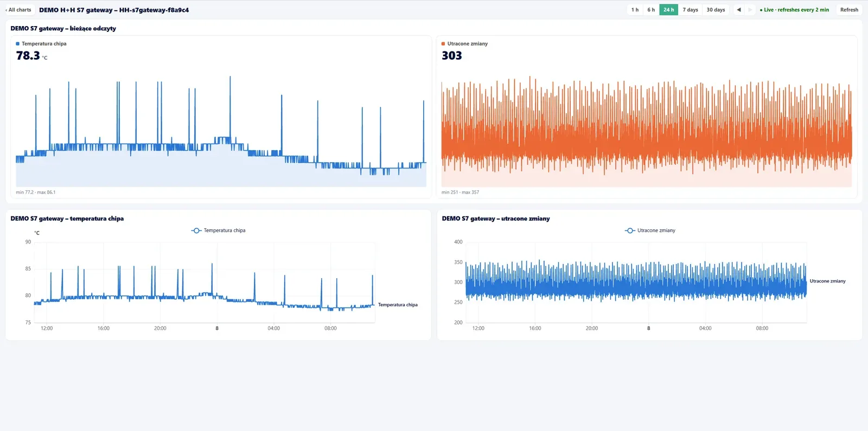The image size is (868, 431).
Task: Click the Utracone zmiany series end label
Action: [x=827, y=281]
